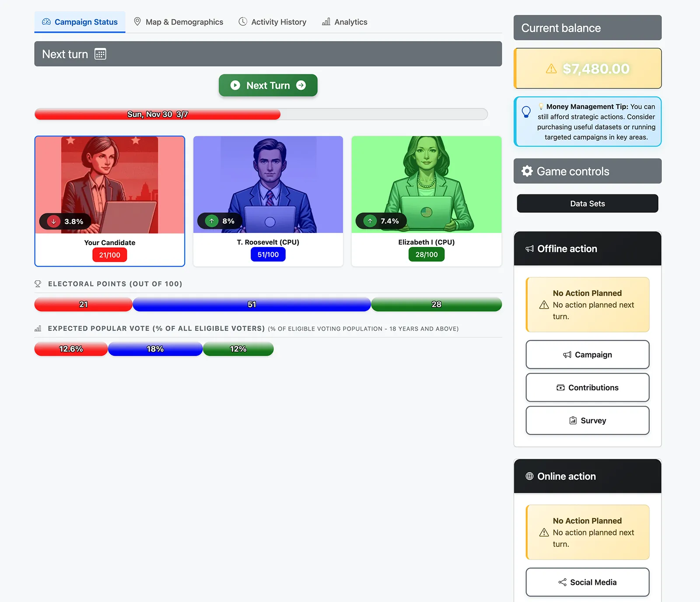Screen dimensions: 700x602
Task: Click the Your Candidate name label
Action: 110,243
